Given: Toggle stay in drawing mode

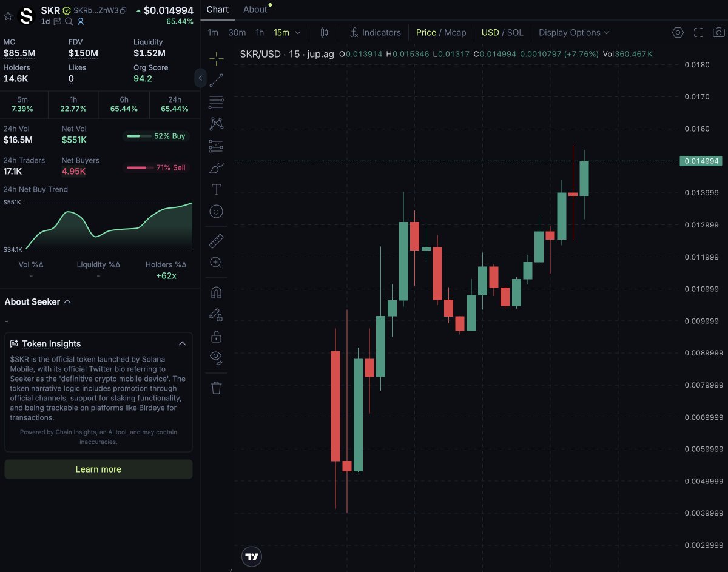Looking at the screenshot, I should 217,314.
